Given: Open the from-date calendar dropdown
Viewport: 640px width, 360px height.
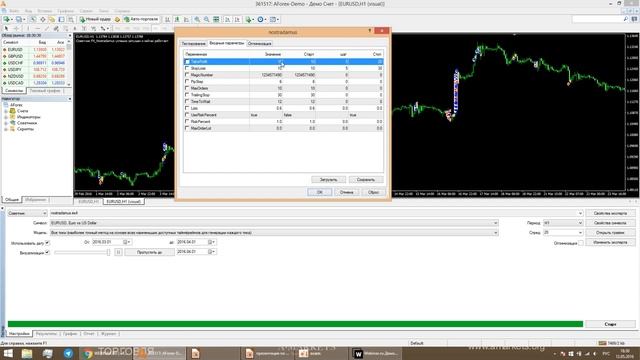Looking at the screenshot, I should pos(127,242).
